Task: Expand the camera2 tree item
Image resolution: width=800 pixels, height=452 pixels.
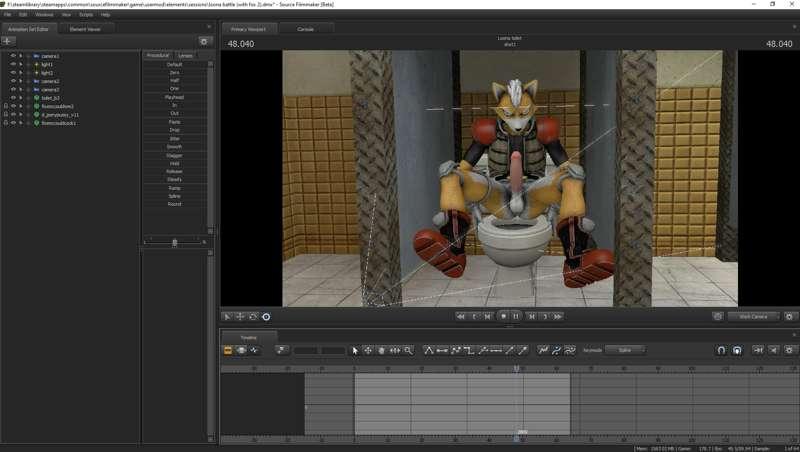Action: (28, 81)
